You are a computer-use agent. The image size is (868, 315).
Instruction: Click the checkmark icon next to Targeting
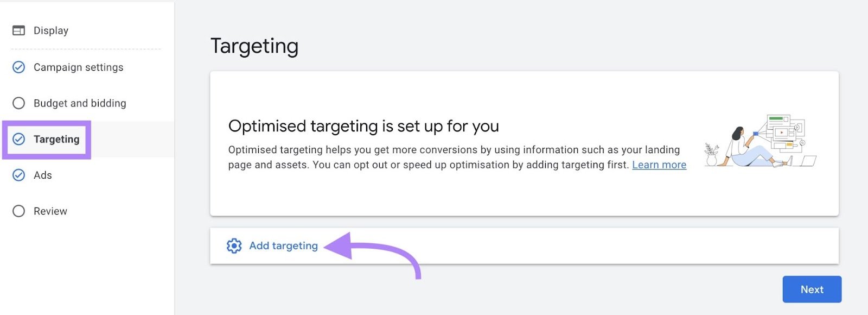[20, 139]
